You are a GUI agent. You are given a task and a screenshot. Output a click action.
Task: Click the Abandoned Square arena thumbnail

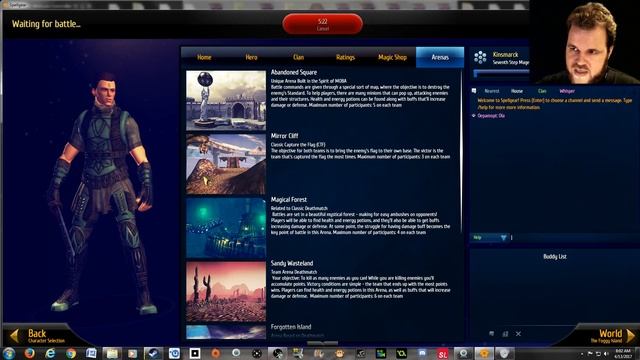[x=226, y=101]
